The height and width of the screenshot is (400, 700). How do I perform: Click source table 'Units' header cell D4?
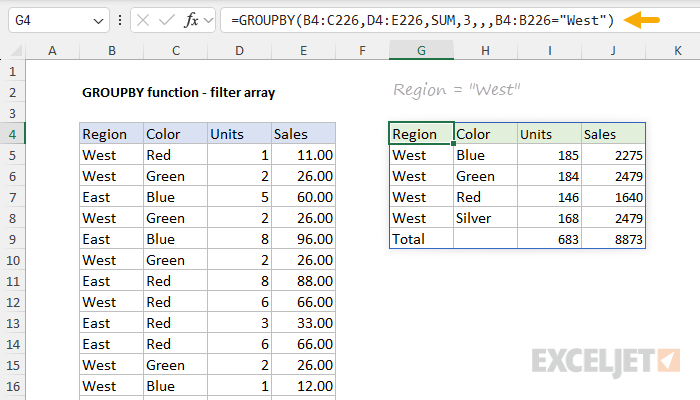[x=239, y=134]
